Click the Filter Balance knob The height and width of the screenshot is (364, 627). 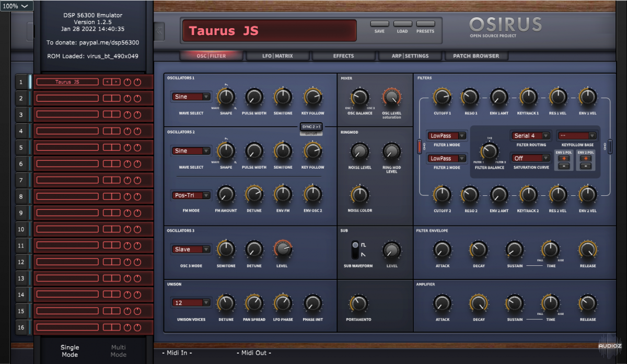click(490, 151)
